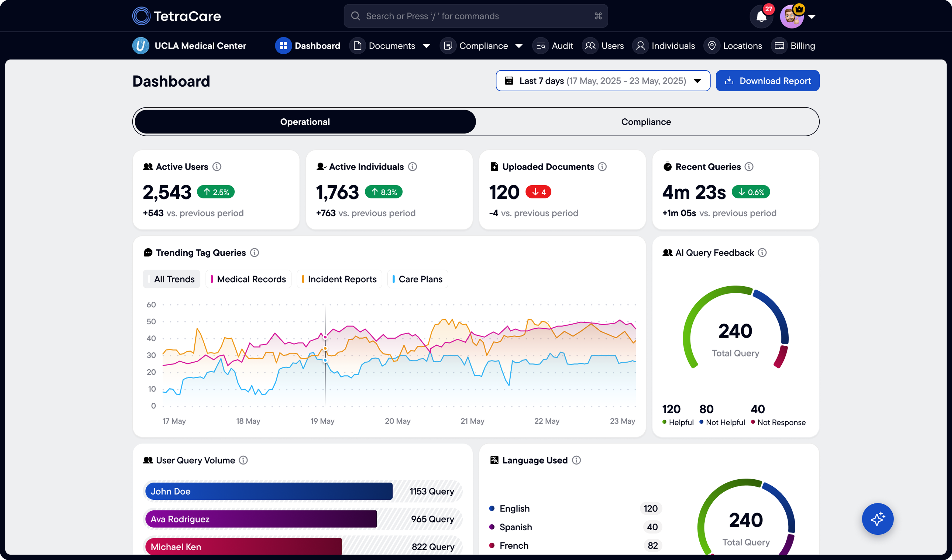The image size is (952, 560).
Task: Toggle the Medical Records filter
Action: pyautogui.click(x=248, y=279)
